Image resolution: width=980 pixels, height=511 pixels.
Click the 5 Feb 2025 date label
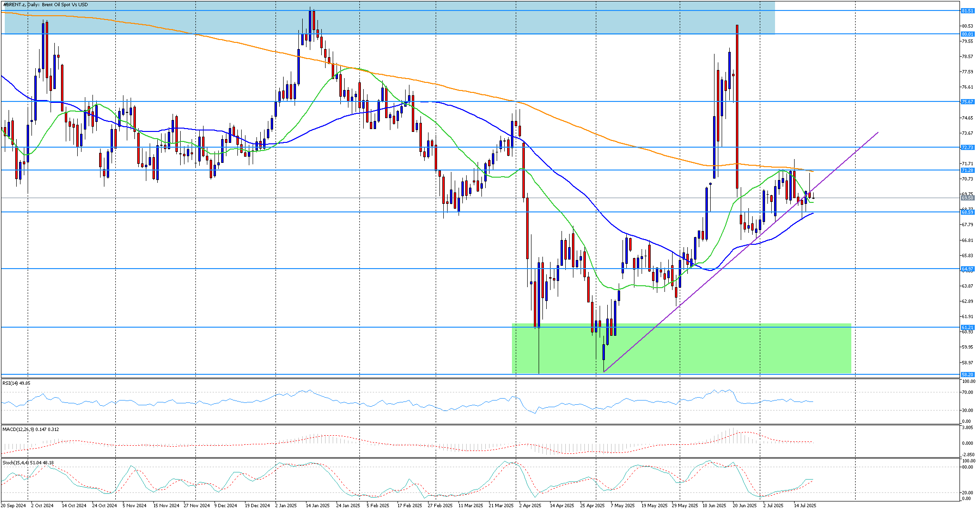[378, 505]
